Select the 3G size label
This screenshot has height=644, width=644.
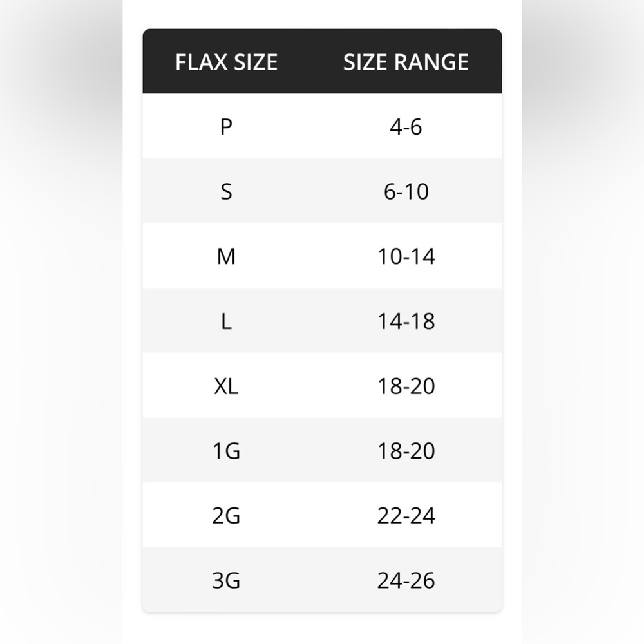226,580
